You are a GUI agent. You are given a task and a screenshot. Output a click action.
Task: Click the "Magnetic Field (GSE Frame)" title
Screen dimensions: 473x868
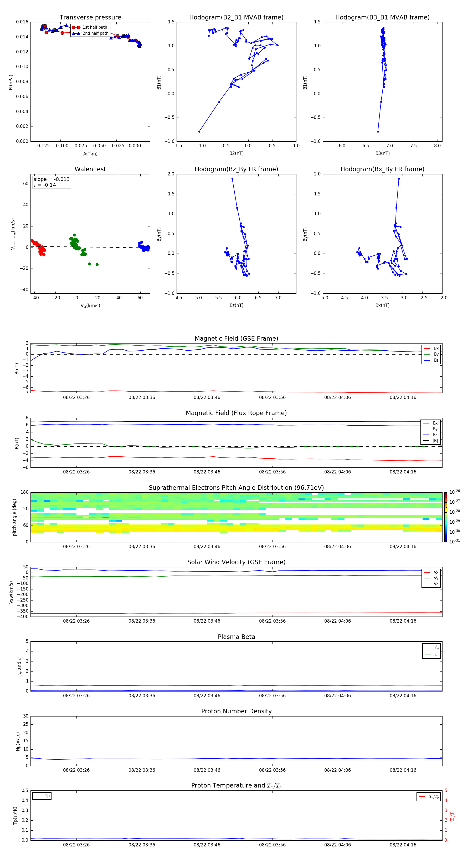click(236, 339)
